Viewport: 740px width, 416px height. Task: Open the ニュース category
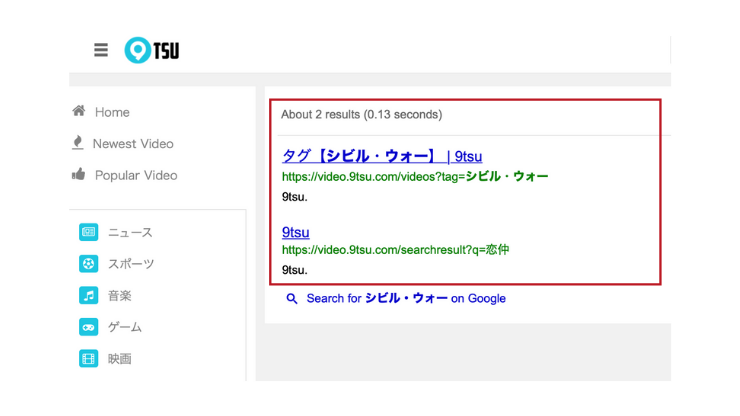point(130,232)
